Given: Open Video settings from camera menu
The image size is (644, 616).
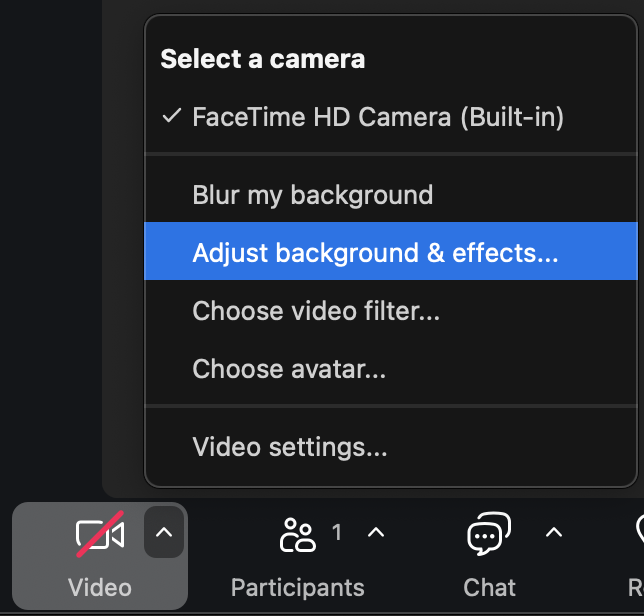Looking at the screenshot, I should (x=290, y=447).
